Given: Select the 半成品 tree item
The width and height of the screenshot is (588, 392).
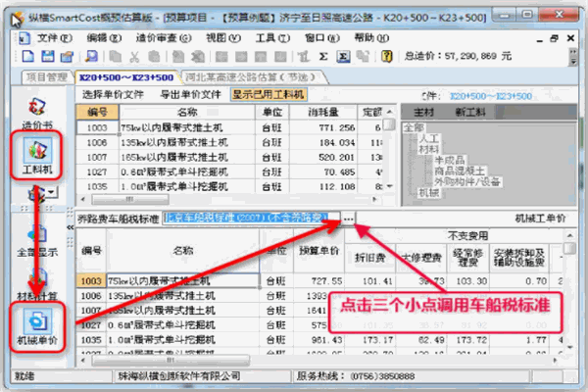Looking at the screenshot, I should (449, 160).
